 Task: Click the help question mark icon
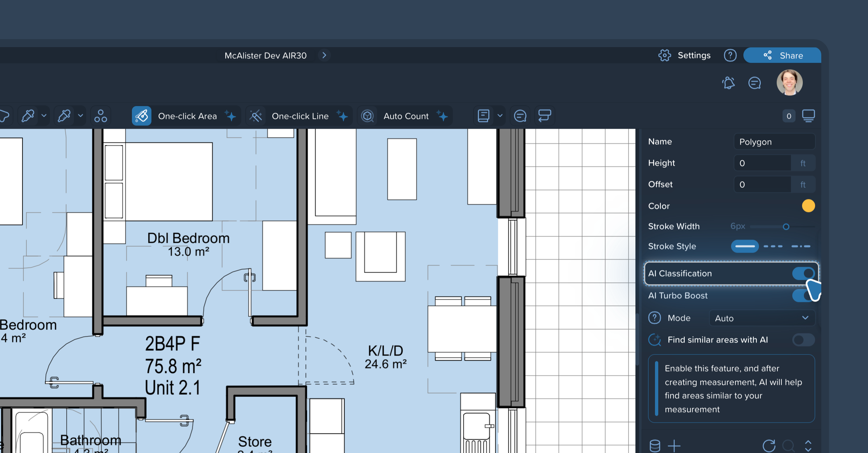point(730,55)
